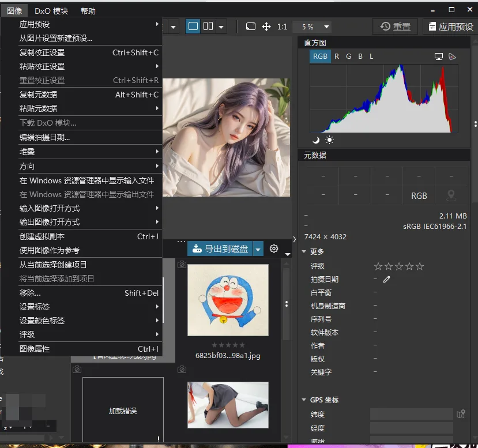Select R histogram channel
Screen dimensions: 478x448
(x=337, y=57)
